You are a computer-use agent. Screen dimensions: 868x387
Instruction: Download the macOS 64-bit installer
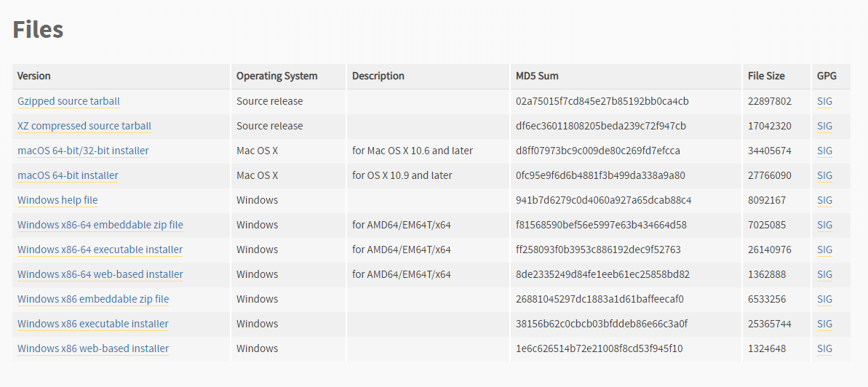coord(68,175)
